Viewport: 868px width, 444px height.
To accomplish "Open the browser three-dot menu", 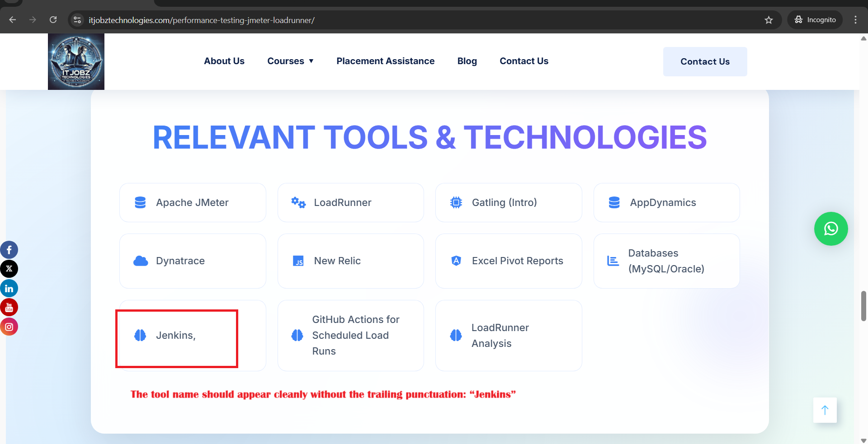I will (855, 20).
